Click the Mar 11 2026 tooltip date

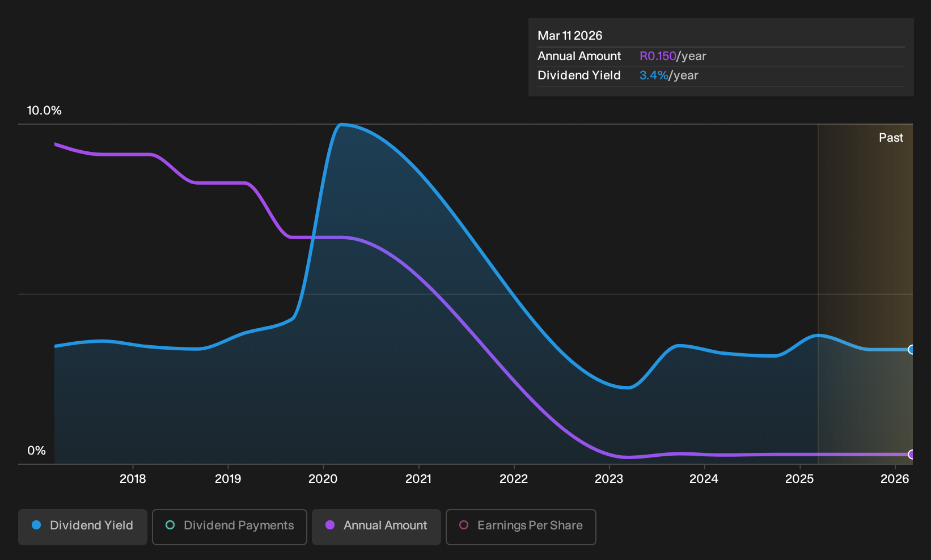click(570, 36)
